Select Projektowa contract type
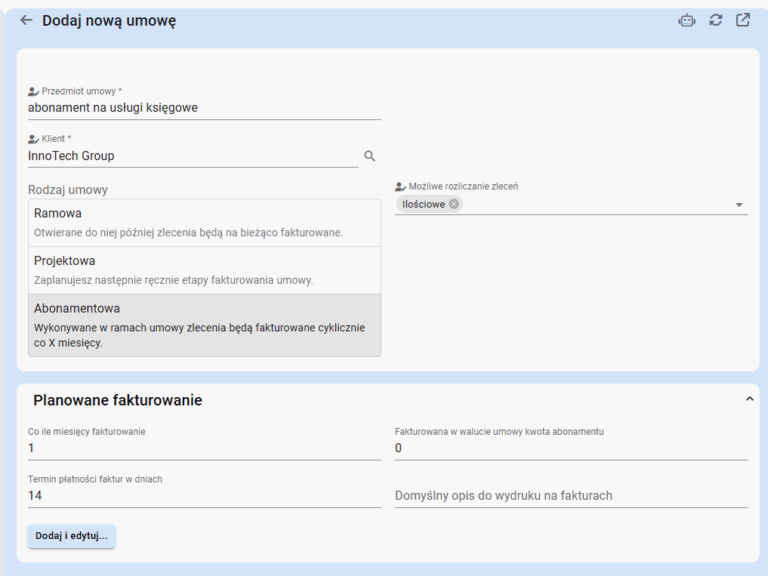This screenshot has width=768, height=576. pyautogui.click(x=205, y=270)
